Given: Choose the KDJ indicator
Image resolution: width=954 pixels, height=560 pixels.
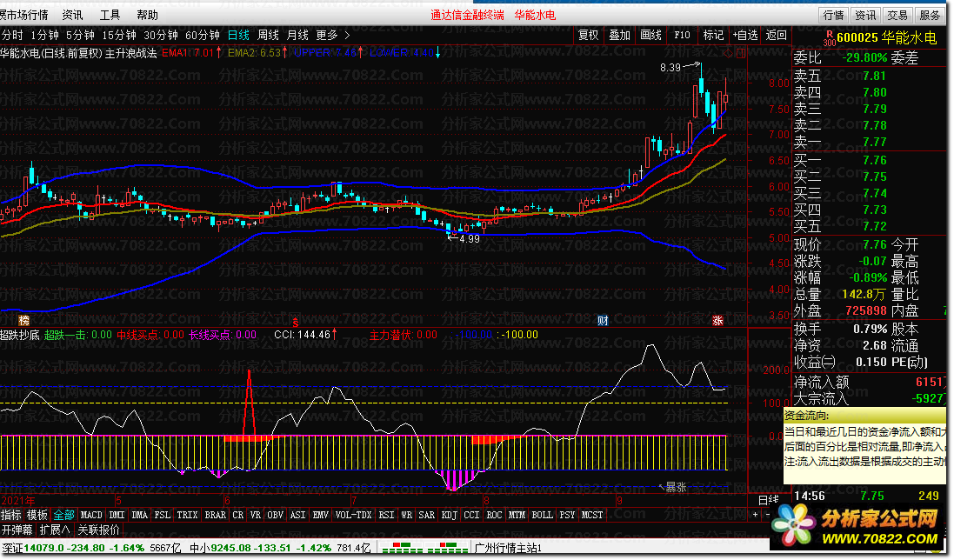Looking at the screenshot, I should pyautogui.click(x=449, y=515).
